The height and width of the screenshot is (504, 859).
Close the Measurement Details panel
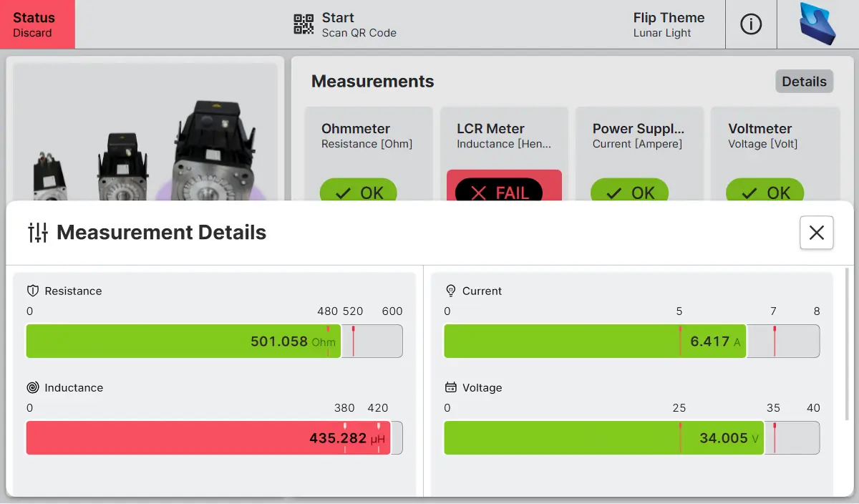(x=816, y=233)
